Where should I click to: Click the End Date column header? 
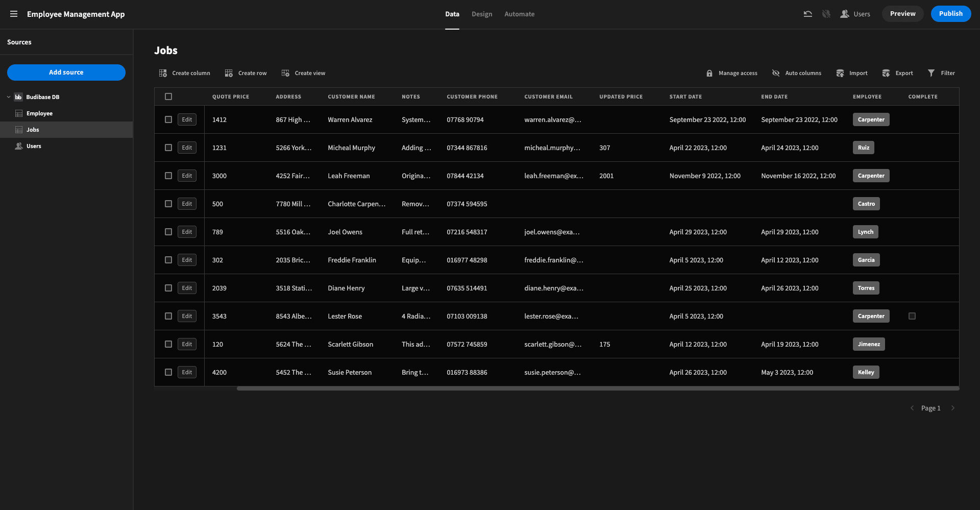point(774,96)
